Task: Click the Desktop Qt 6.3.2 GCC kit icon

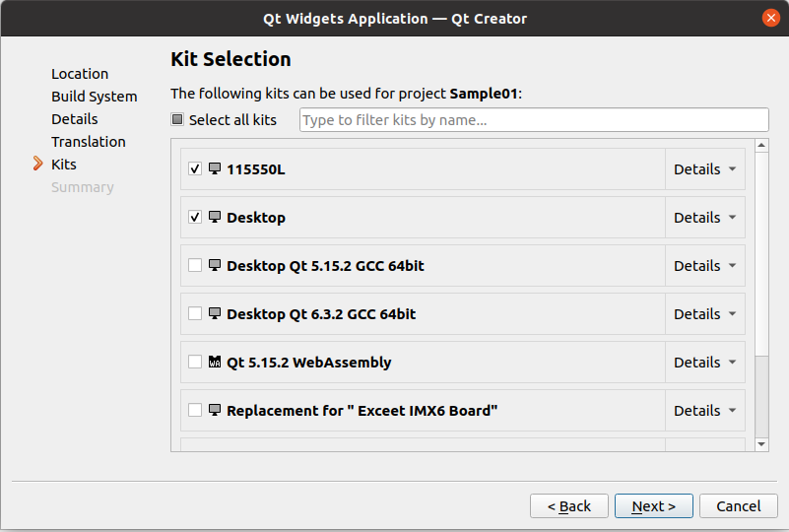Action: pos(214,313)
